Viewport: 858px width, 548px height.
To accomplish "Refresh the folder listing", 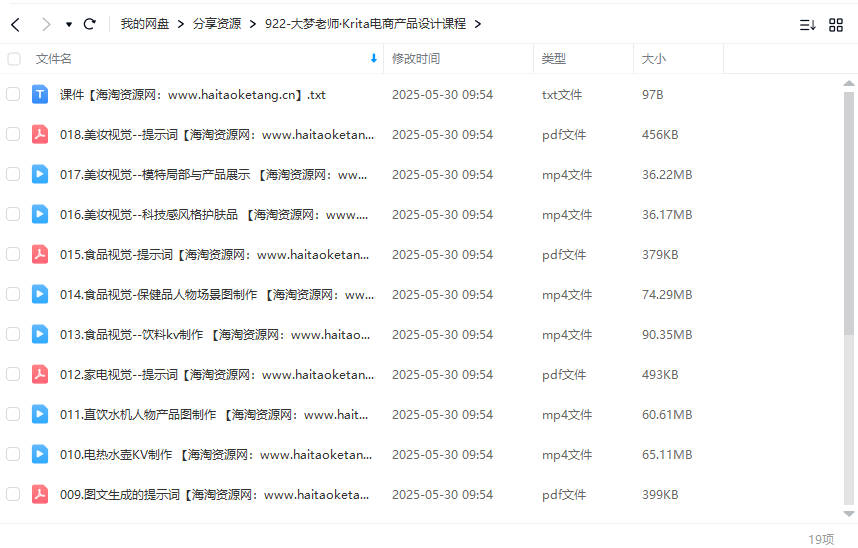I will coord(90,24).
